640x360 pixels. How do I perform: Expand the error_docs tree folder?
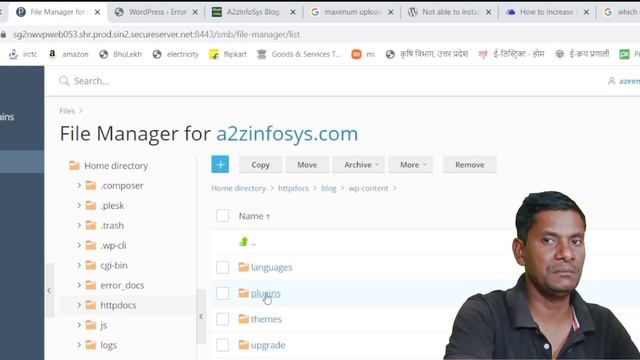pos(79,285)
